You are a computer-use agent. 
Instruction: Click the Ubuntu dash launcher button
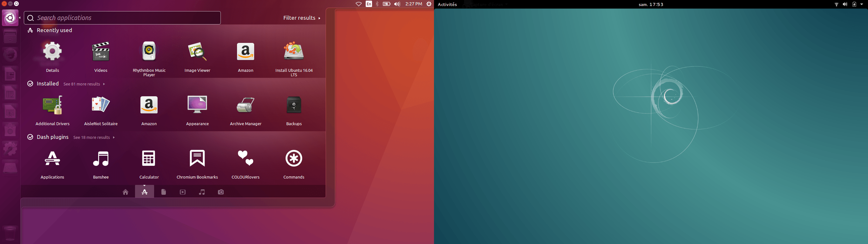tap(10, 17)
